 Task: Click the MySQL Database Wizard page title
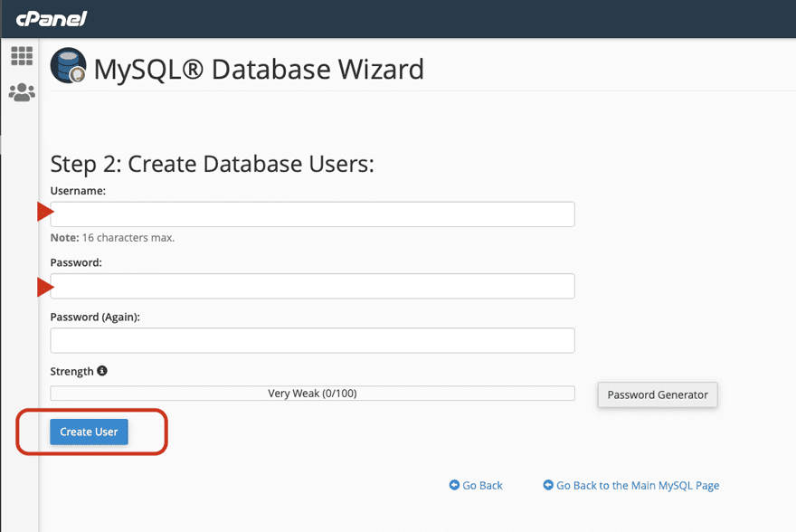tap(256, 69)
